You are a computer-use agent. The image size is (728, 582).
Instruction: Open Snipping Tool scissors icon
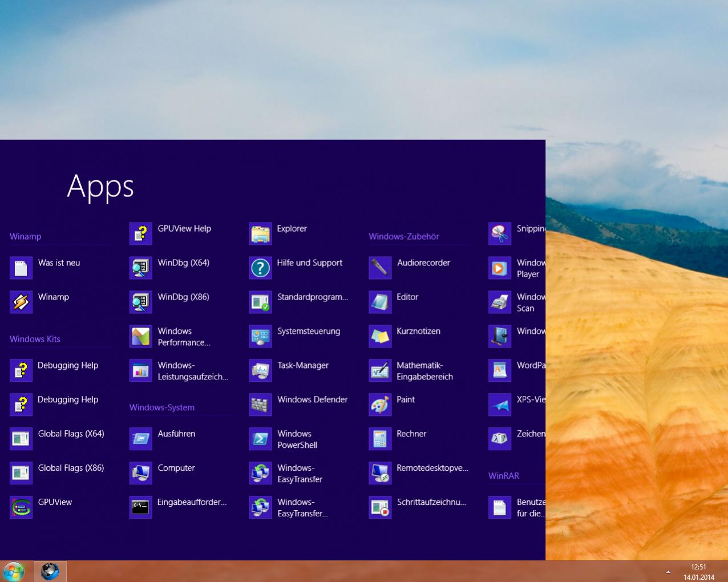(x=500, y=233)
